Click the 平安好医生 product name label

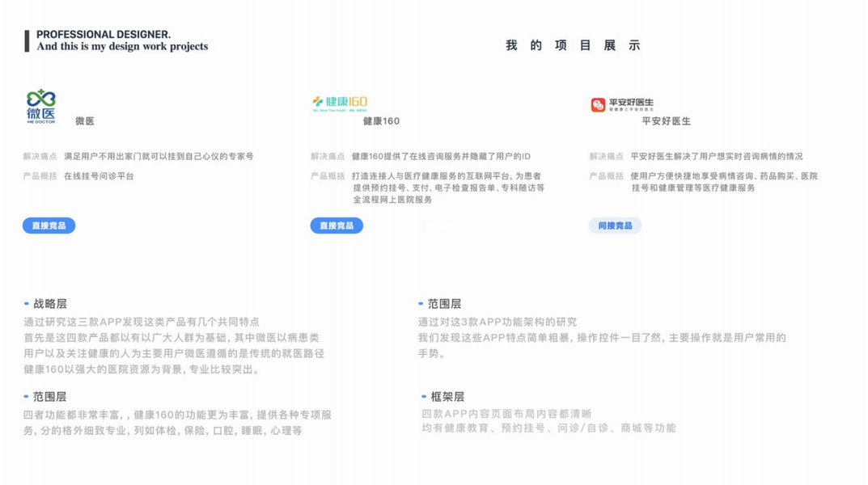pyautogui.click(x=667, y=121)
